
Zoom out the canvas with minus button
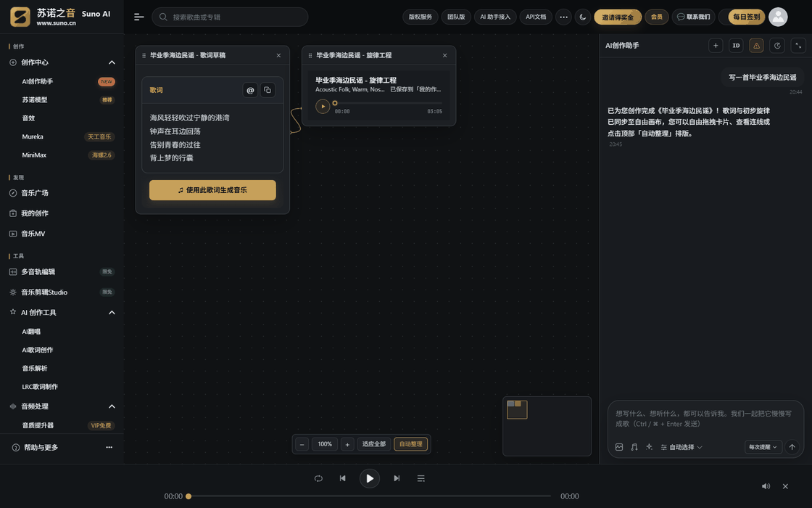click(x=302, y=444)
